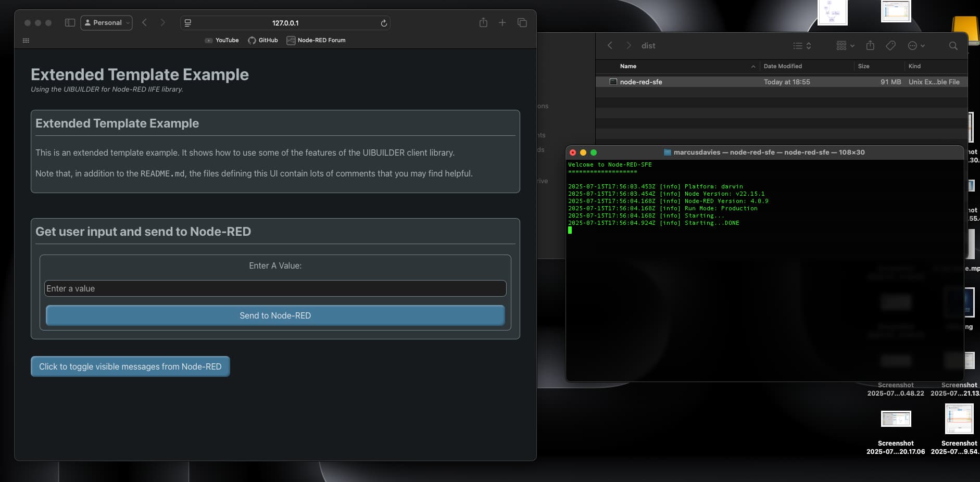
Task: Sort Finder list by Date Modified column
Action: [783, 66]
